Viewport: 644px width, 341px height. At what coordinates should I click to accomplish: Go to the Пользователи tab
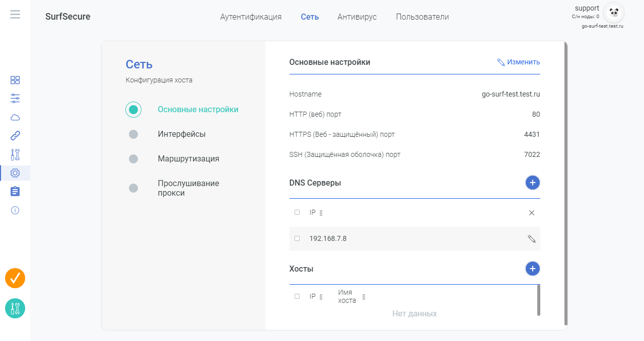422,17
